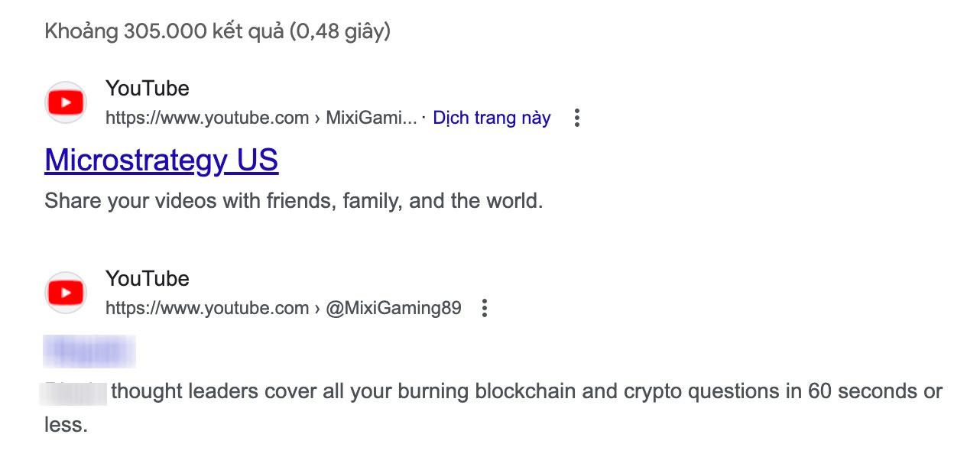
Task: Click the YouTube site name above Microstrategy US
Action: [148, 89]
